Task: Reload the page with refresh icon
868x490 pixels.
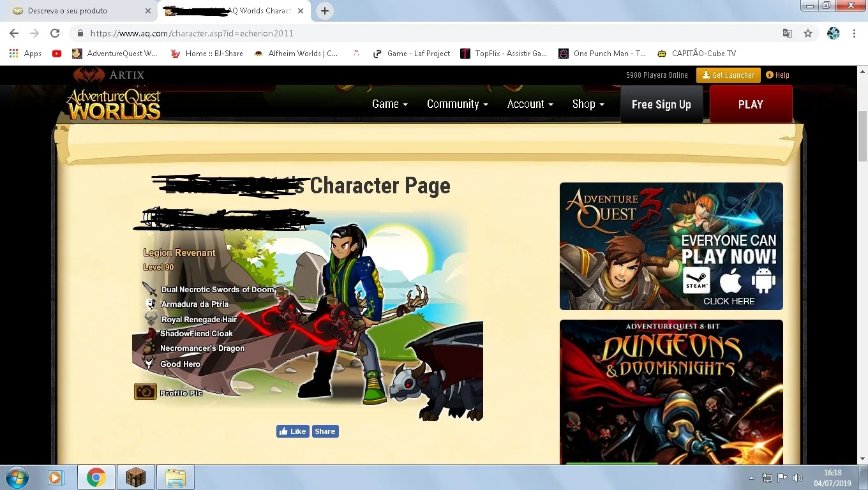Action: click(x=55, y=33)
